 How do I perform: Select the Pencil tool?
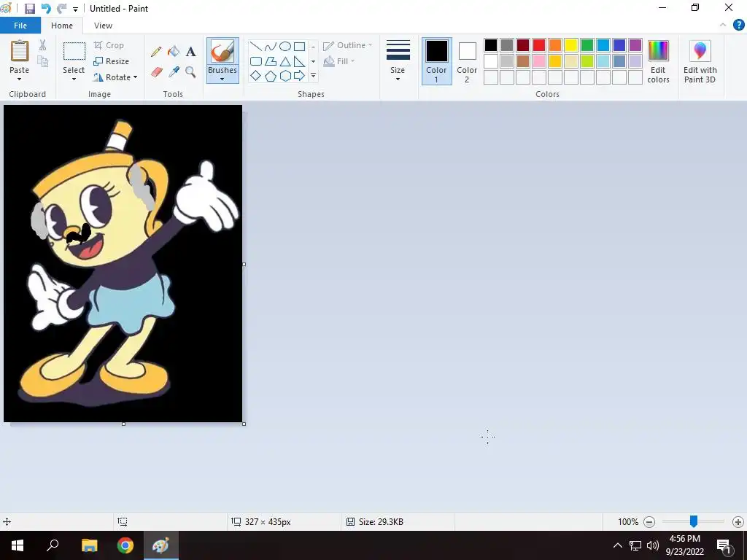156,52
